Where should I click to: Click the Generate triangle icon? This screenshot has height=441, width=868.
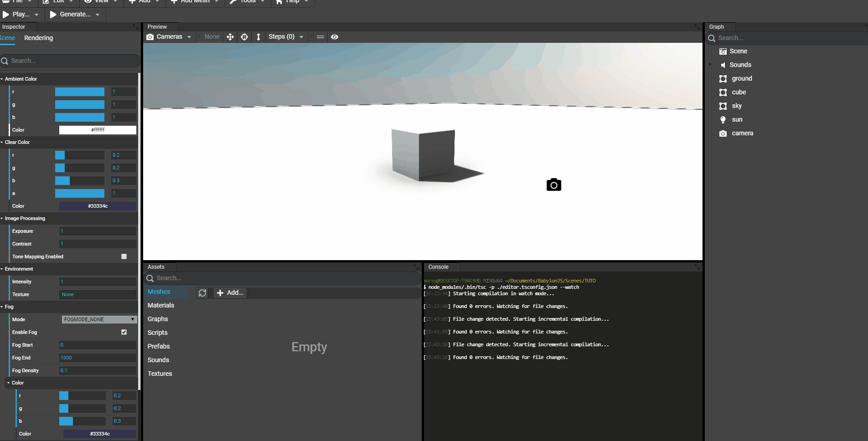point(53,15)
